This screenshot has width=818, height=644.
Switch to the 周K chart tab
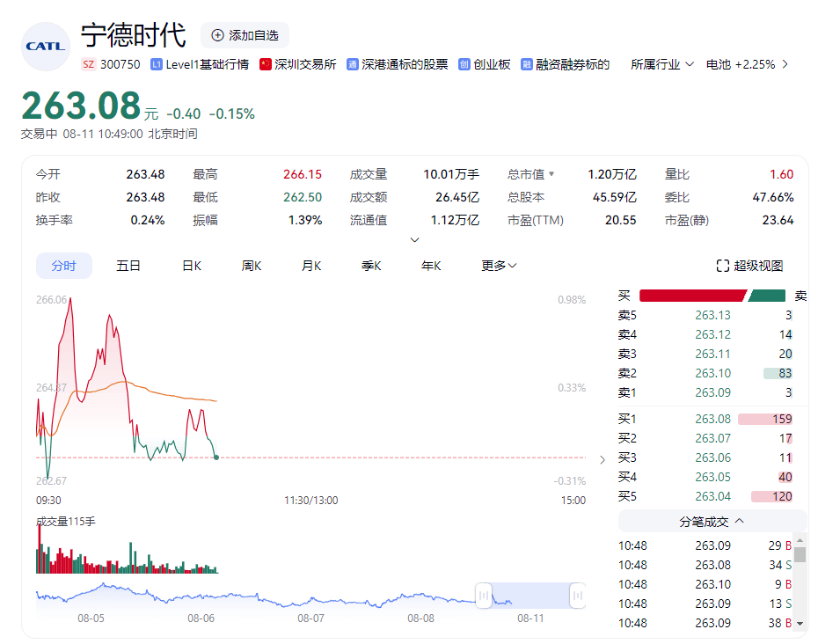tap(251, 266)
